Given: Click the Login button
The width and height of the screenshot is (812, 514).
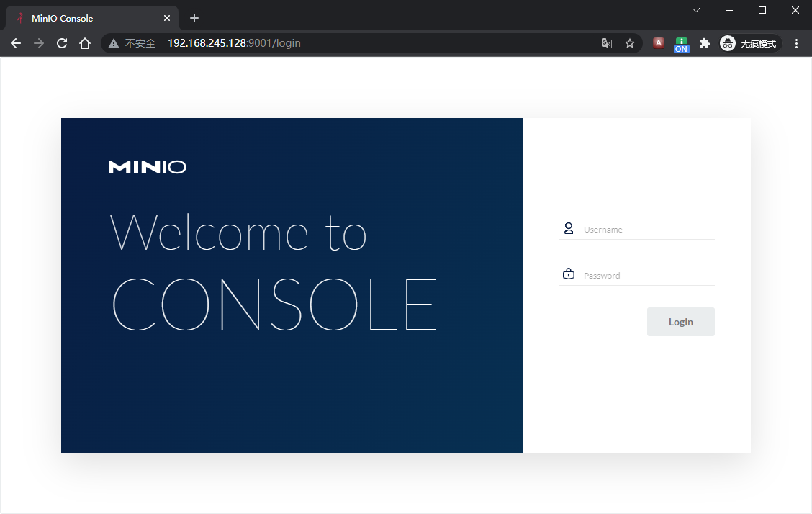Looking at the screenshot, I should click(680, 322).
